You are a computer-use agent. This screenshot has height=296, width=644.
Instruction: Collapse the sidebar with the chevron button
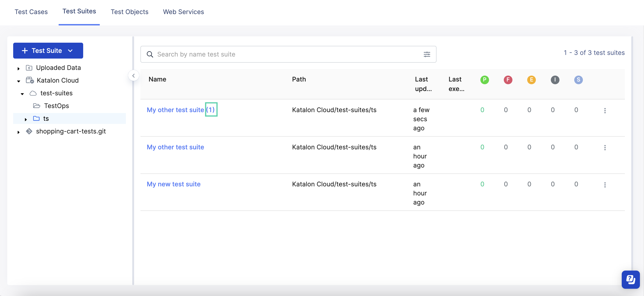click(133, 75)
